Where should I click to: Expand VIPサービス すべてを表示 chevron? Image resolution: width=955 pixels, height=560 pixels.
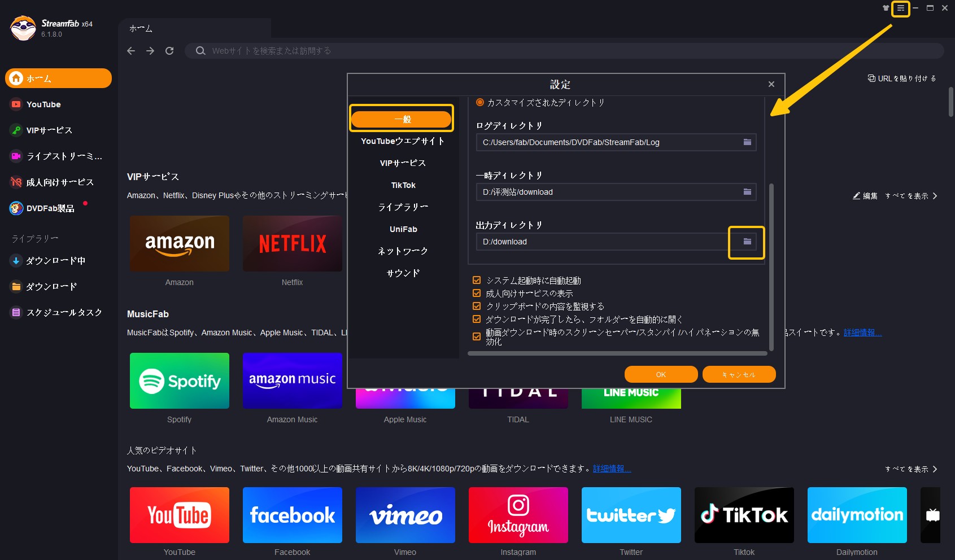[x=935, y=196]
